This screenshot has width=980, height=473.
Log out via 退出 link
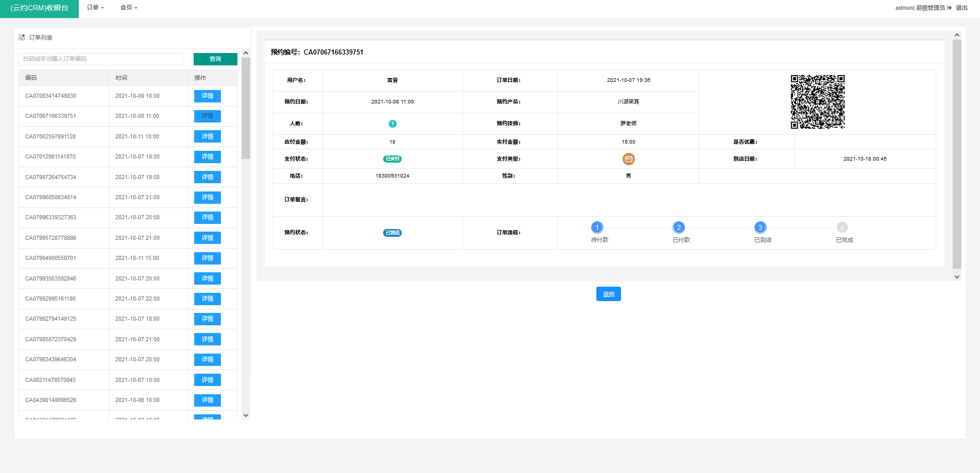[x=961, y=8]
